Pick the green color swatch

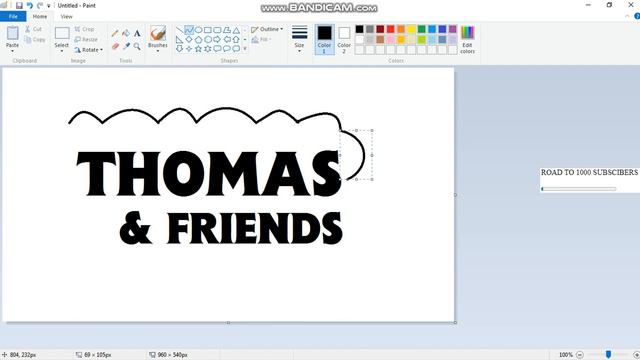(x=422, y=29)
